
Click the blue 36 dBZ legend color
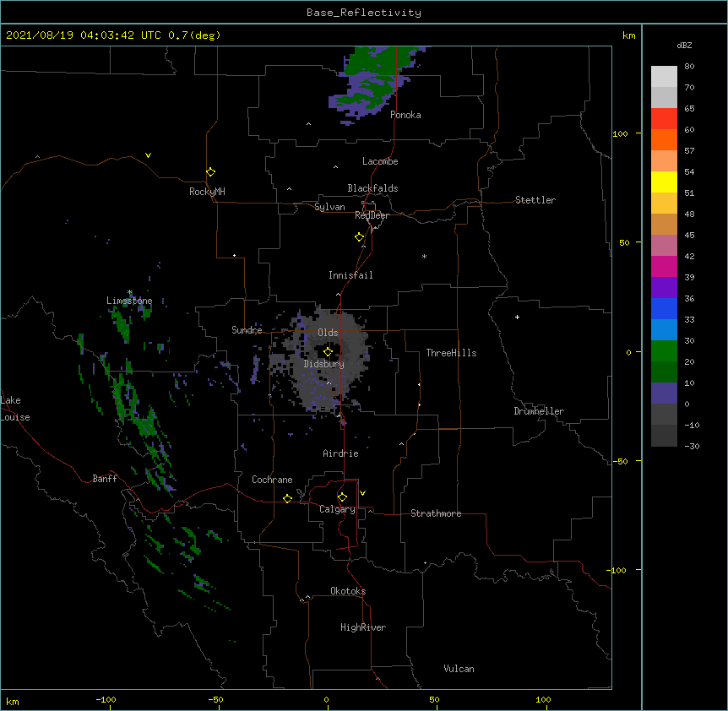tap(664, 308)
